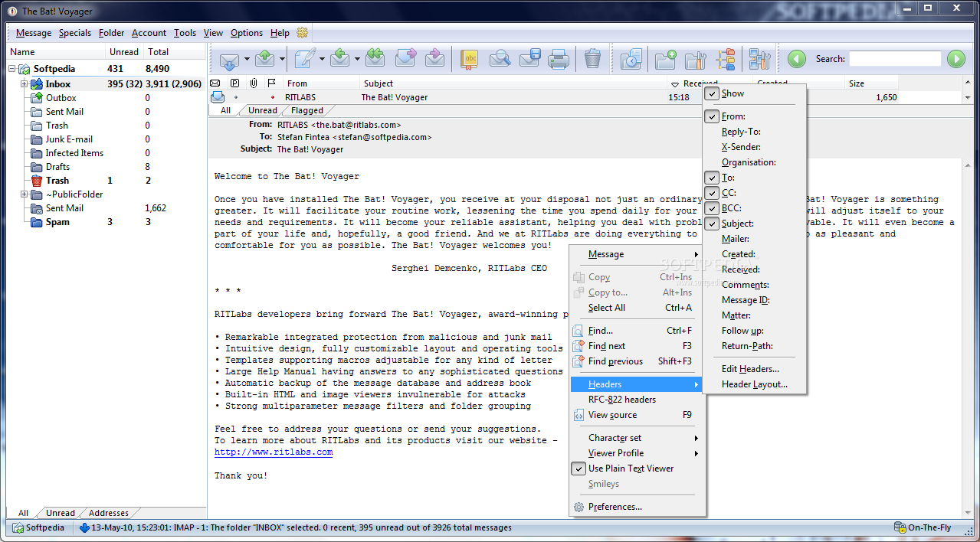Screen dimensions: 980x542
Task: Click the Find magnifier toolbar icon
Action: (500, 59)
